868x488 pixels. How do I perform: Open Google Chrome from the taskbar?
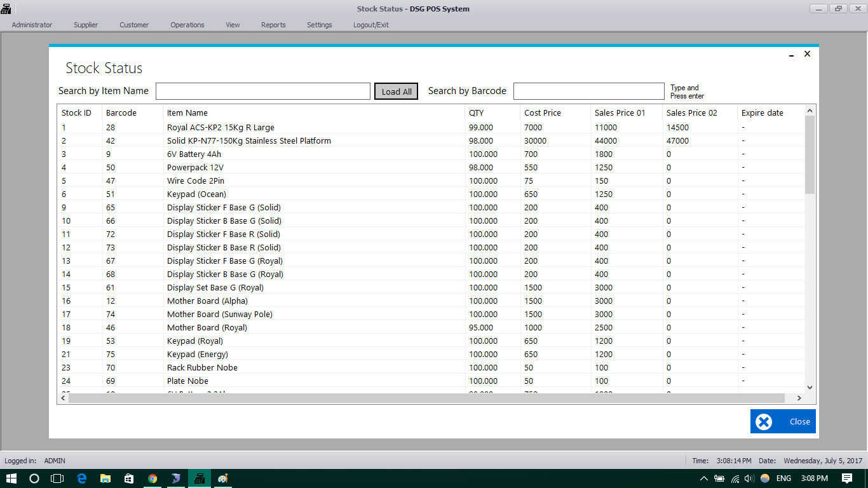(153, 478)
